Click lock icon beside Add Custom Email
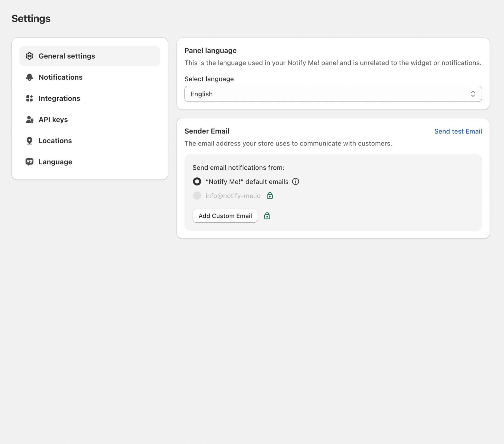 pos(267,216)
